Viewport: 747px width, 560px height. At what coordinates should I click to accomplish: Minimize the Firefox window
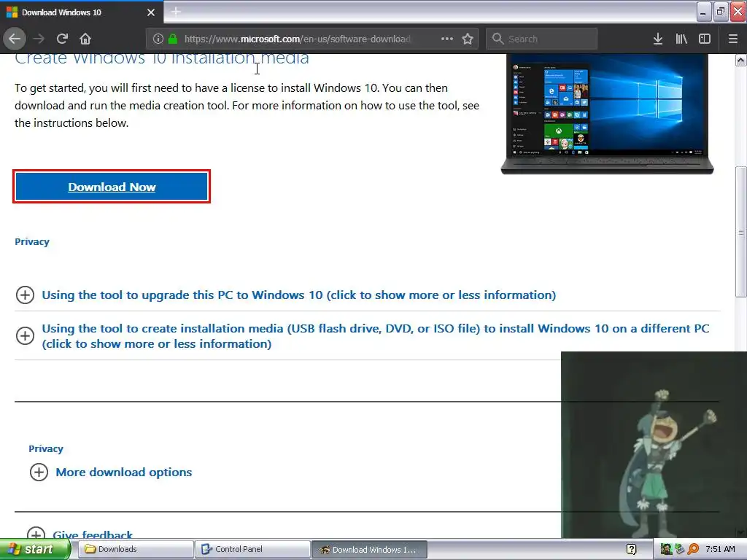(704, 12)
